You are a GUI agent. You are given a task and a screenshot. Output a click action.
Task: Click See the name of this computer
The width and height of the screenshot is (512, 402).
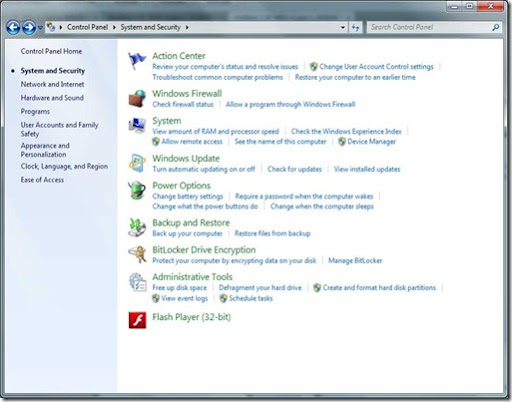click(280, 142)
